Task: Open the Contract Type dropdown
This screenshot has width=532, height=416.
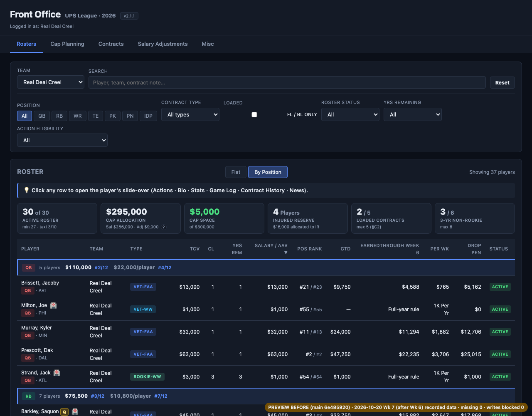Action: pyautogui.click(x=190, y=114)
